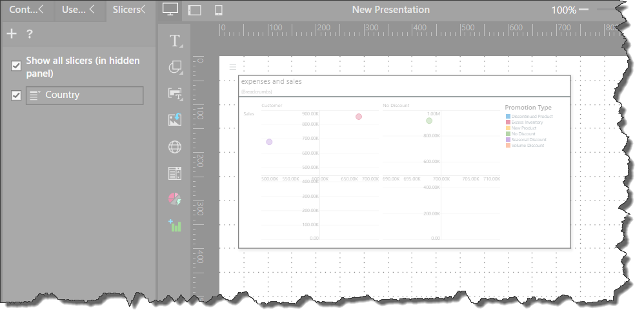The image size is (644, 321).
Task: Select the Country slicer item
Action: 85,95
